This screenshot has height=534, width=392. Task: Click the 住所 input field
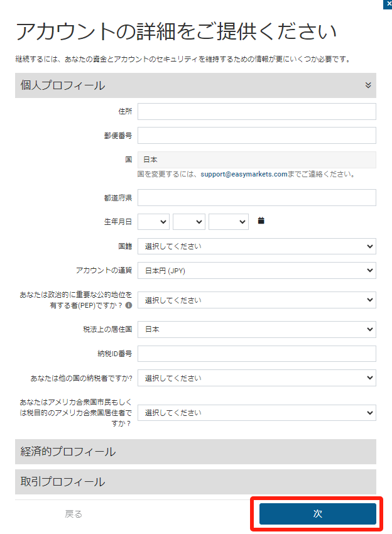[x=257, y=112]
